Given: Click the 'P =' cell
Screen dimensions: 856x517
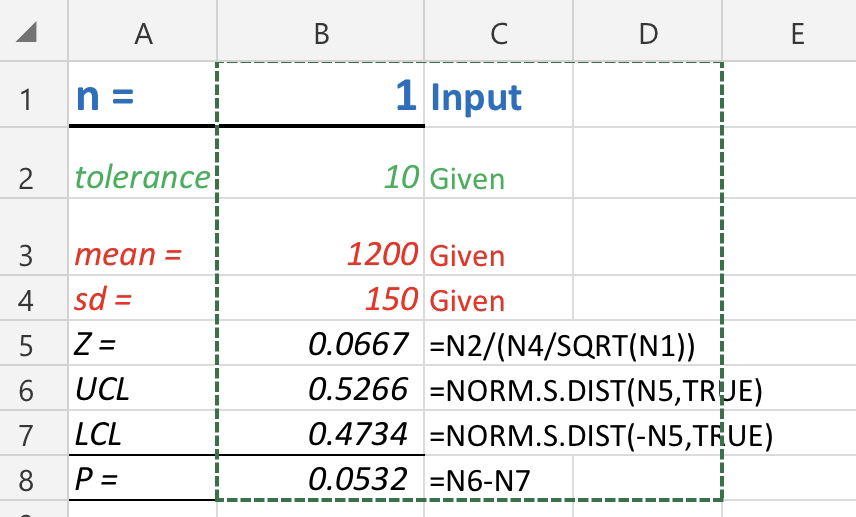Looking at the screenshot, I should click(142, 478).
